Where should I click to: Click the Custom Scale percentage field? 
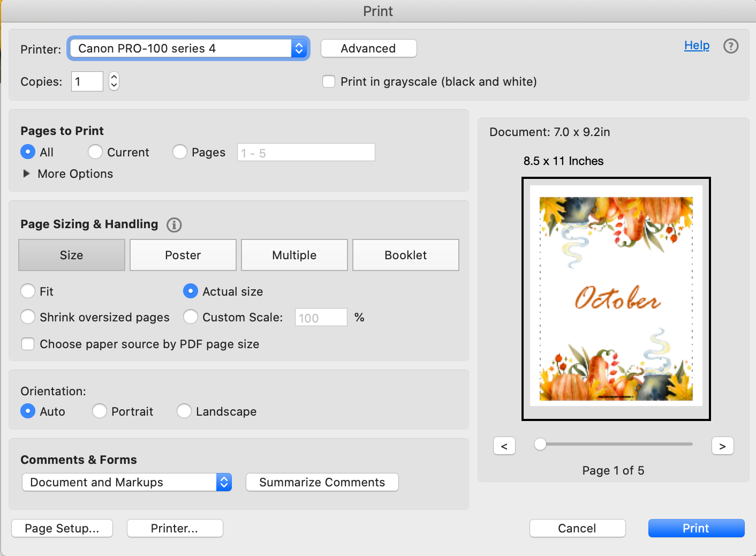320,318
